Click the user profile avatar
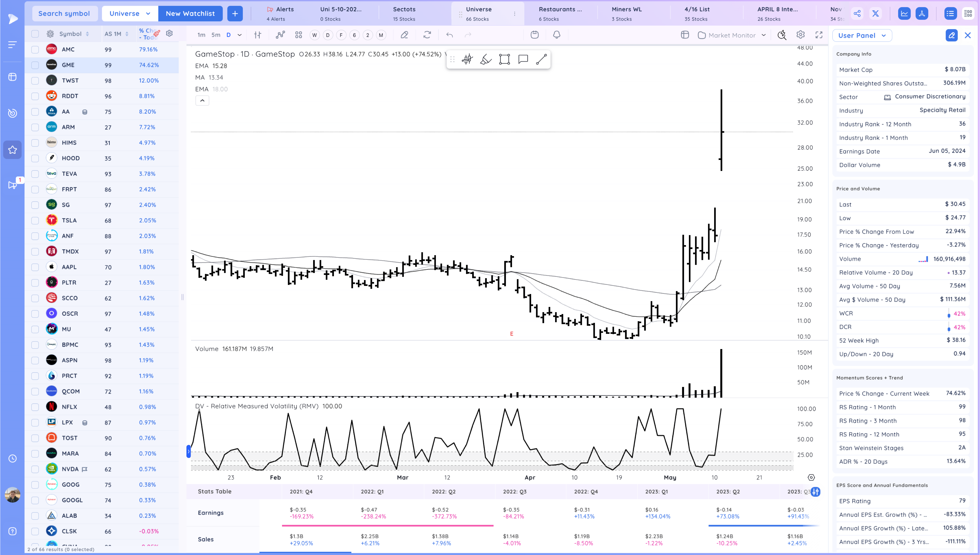980x555 pixels. click(12, 495)
